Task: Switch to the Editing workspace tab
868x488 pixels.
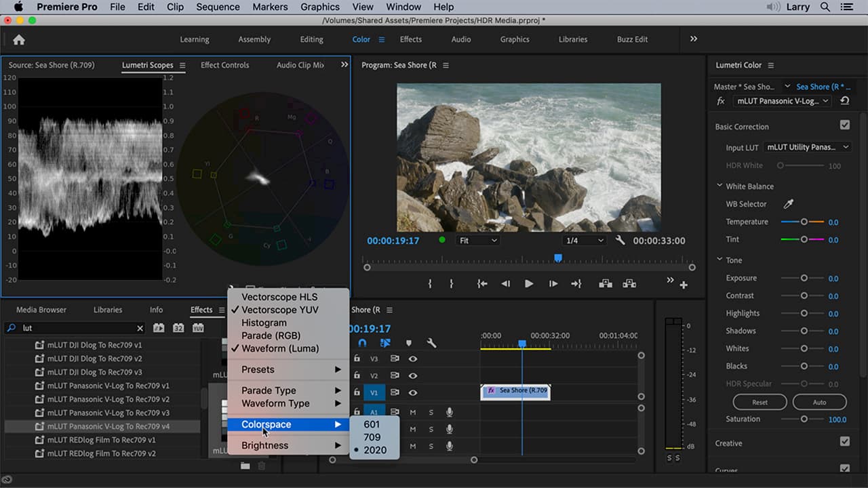Action: click(x=311, y=39)
